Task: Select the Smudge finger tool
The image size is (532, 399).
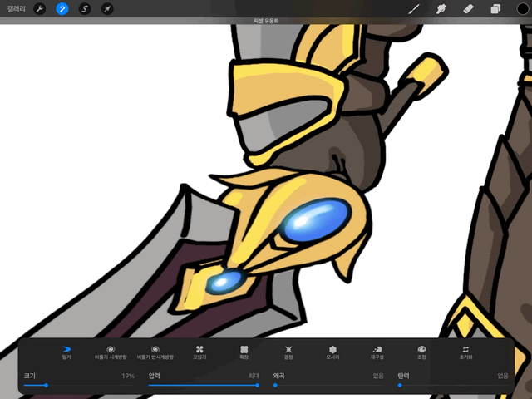Action: point(441,9)
